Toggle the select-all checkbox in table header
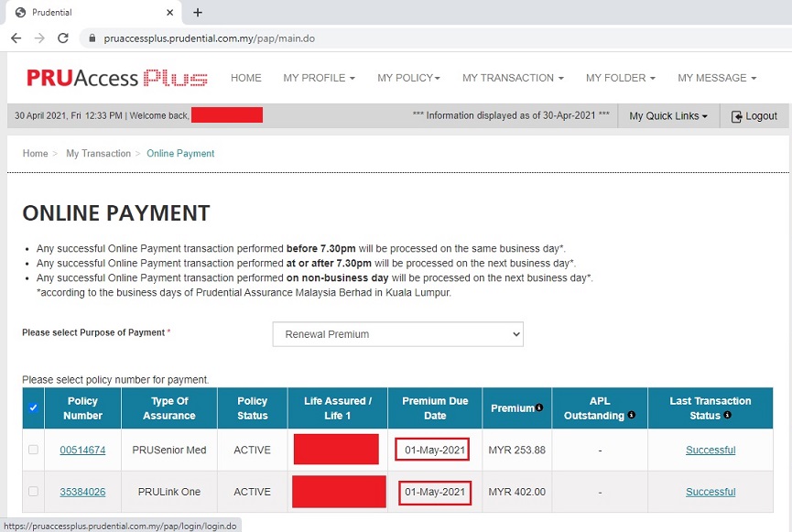 (34, 407)
